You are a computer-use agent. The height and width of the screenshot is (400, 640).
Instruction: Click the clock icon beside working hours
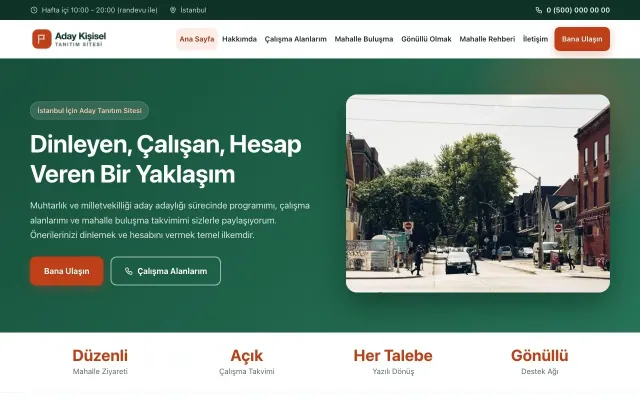pos(34,10)
